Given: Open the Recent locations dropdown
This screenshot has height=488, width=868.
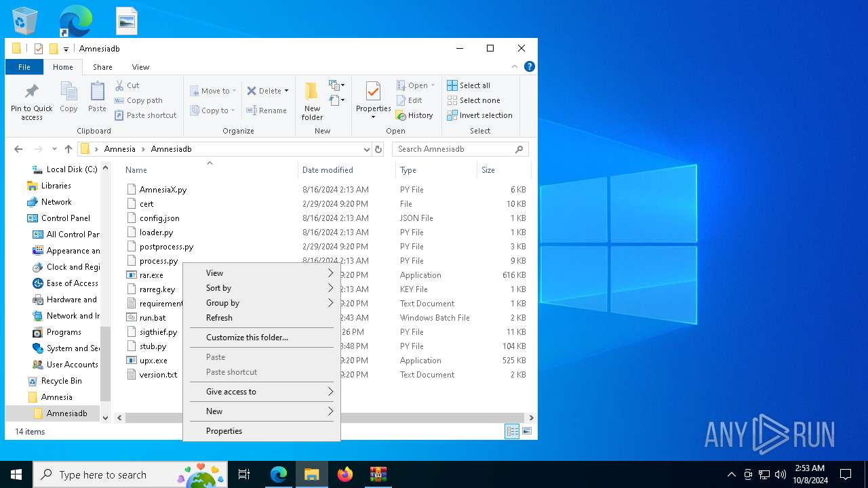Looking at the screenshot, I should [54, 149].
